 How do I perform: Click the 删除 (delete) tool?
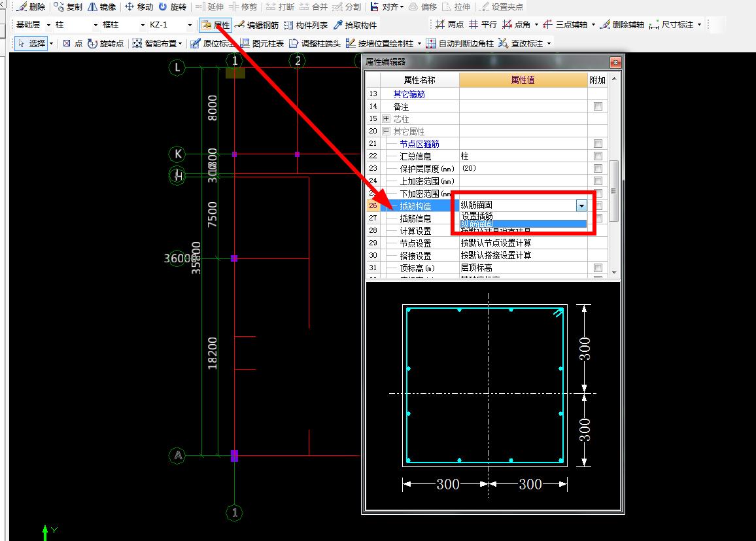(31, 7)
